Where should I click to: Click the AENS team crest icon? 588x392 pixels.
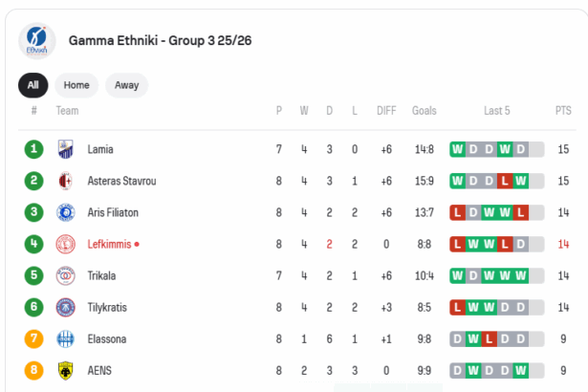click(x=65, y=370)
